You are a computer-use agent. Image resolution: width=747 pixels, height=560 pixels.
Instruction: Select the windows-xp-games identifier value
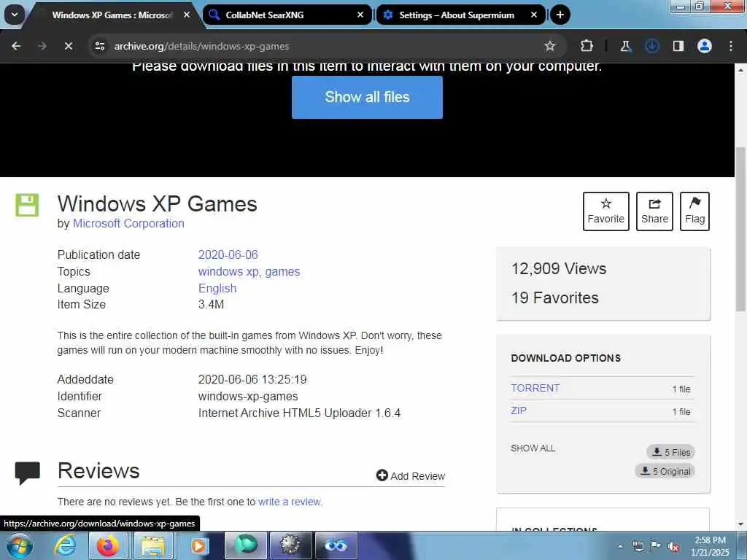click(248, 396)
